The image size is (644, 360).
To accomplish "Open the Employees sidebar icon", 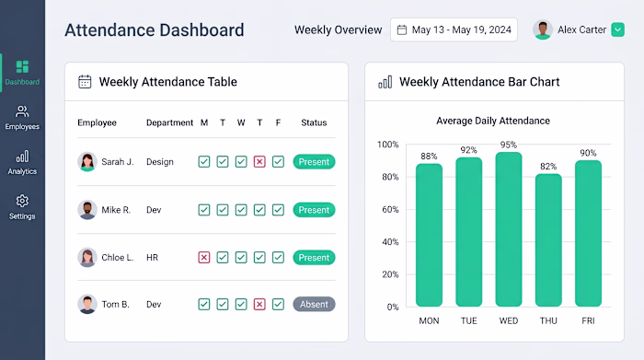I will [x=22, y=111].
